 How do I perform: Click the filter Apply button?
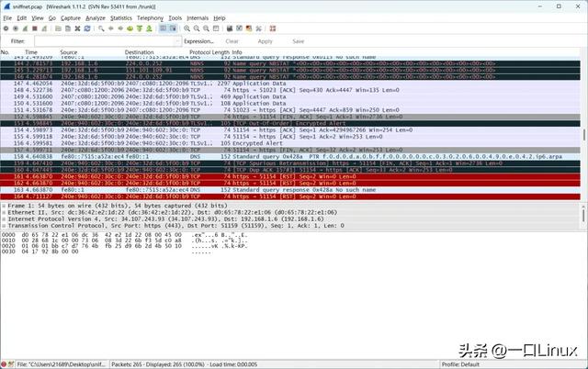pos(265,41)
